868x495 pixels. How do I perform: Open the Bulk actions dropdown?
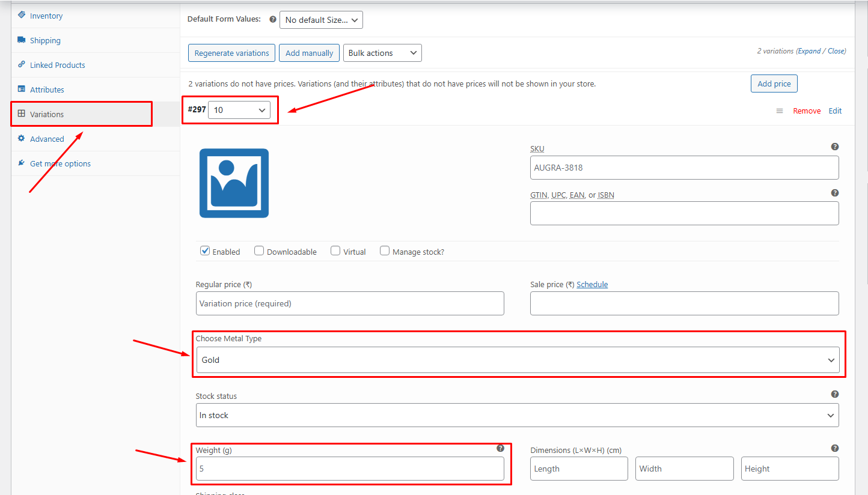coord(382,53)
